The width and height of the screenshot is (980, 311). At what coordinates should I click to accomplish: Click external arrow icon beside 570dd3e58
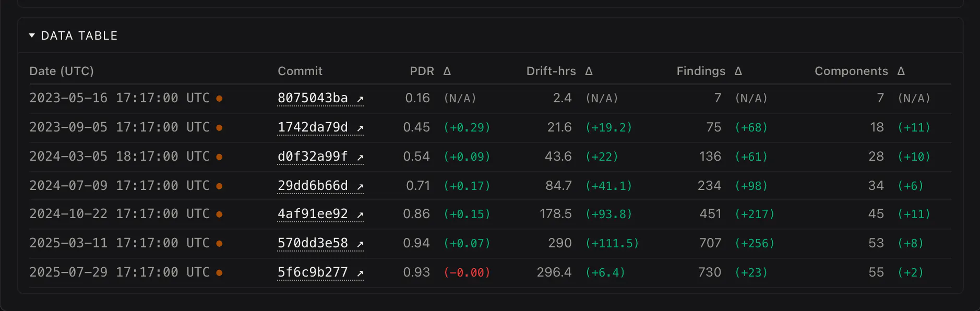[x=360, y=244]
